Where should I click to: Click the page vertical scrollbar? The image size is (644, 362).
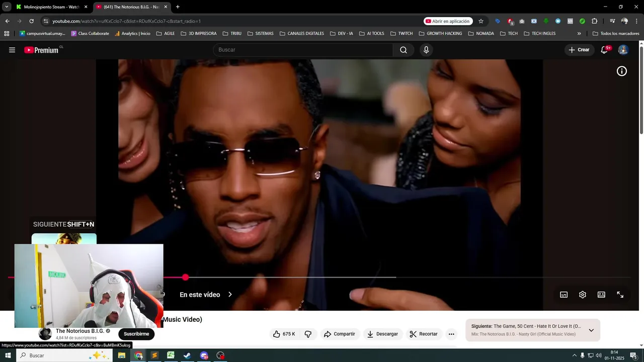coord(641,90)
